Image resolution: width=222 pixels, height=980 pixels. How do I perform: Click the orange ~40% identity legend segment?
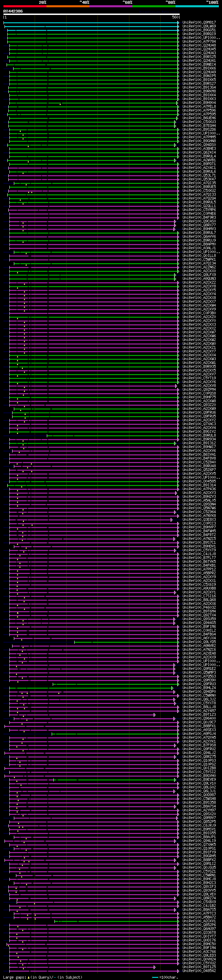click(x=68, y=6)
